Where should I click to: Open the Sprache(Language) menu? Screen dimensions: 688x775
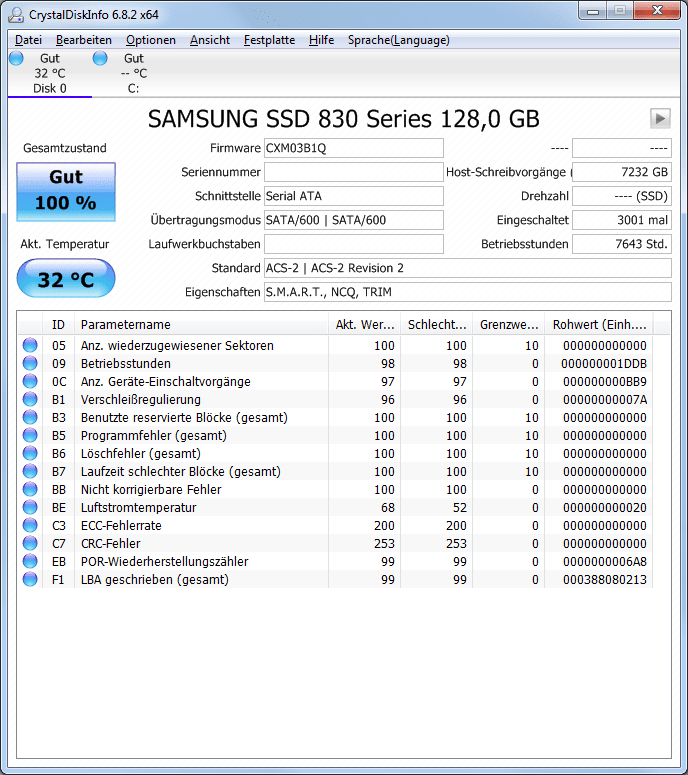click(398, 40)
